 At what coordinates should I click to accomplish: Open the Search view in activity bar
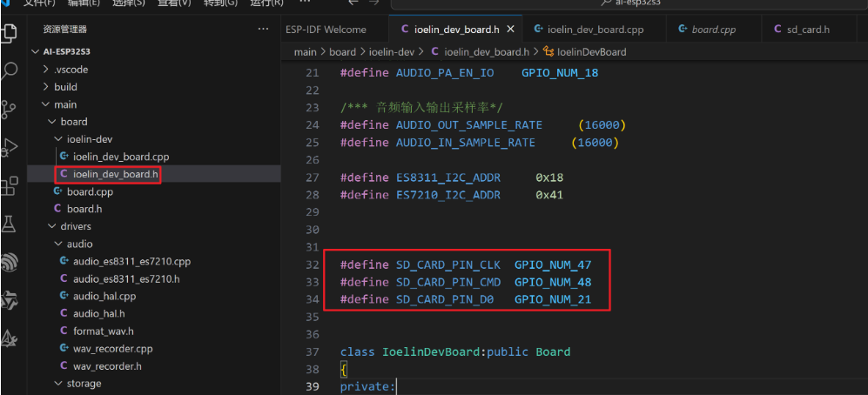pos(10,70)
